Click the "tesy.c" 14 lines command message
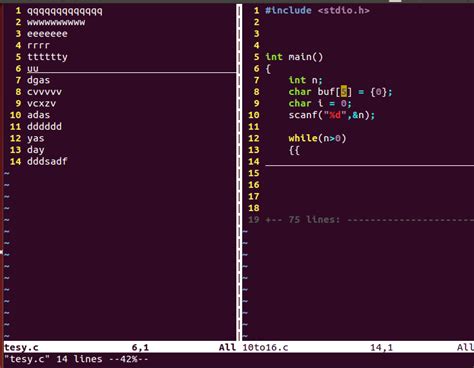Viewport: 474px width, 368px height. [76, 359]
